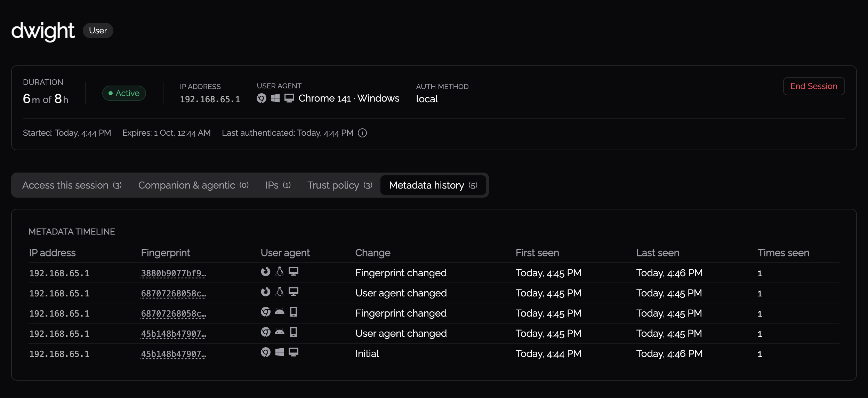The height and width of the screenshot is (398, 868).
Task: Click 'Started: Today, 4:44 PM' text
Action: [67, 133]
